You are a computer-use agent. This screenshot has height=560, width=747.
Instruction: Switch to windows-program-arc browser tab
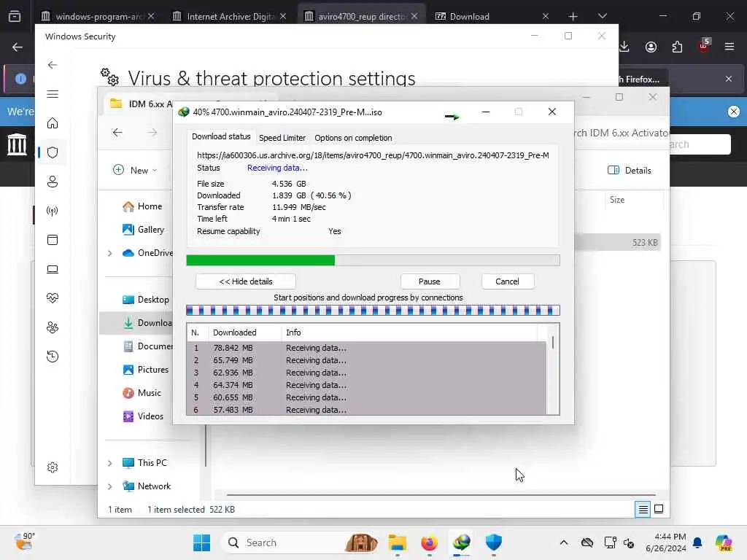point(98,16)
